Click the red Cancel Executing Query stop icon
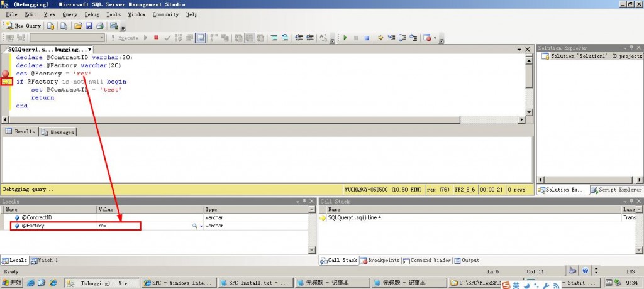This screenshot has width=644, height=289. 156,37
